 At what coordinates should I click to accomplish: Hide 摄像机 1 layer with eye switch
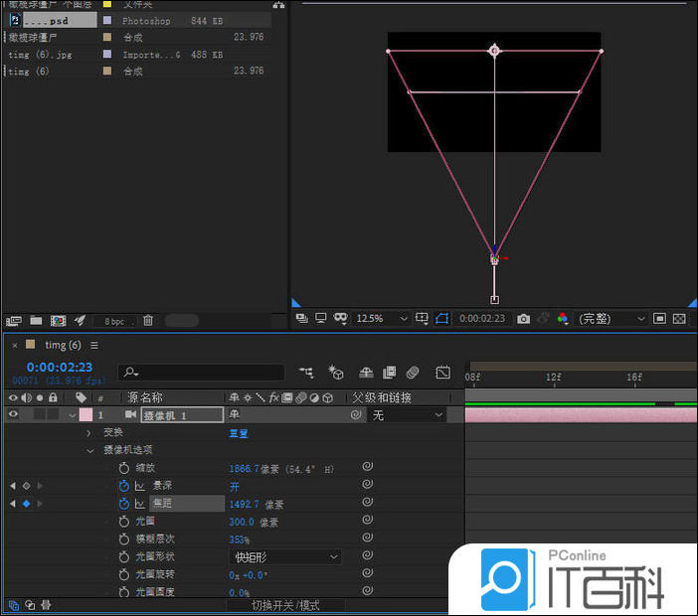point(13,415)
